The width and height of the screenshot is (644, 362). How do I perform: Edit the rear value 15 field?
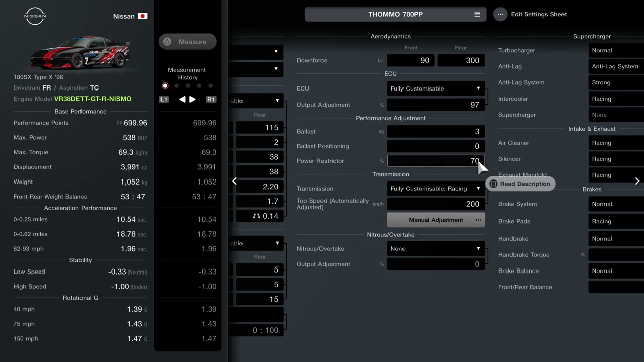click(260, 299)
